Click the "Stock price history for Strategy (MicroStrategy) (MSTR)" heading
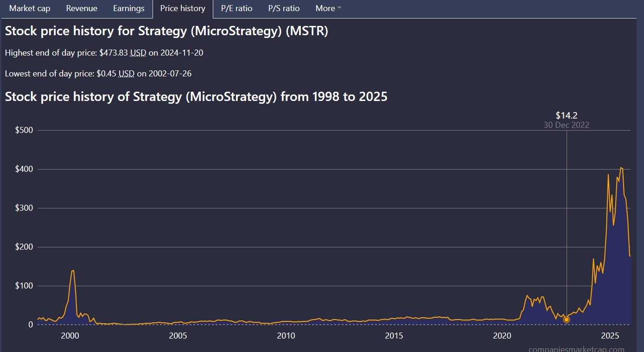The width and height of the screenshot is (644, 352). coord(166,31)
